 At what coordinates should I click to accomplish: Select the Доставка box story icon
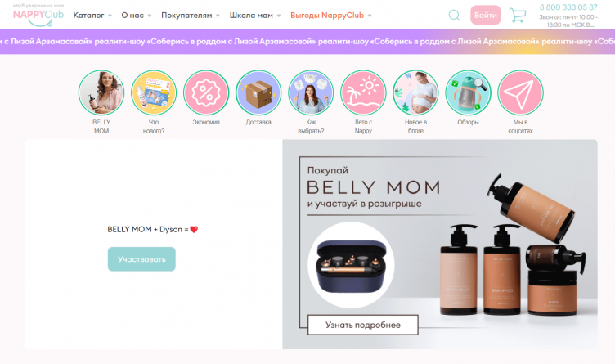pyautogui.click(x=258, y=92)
